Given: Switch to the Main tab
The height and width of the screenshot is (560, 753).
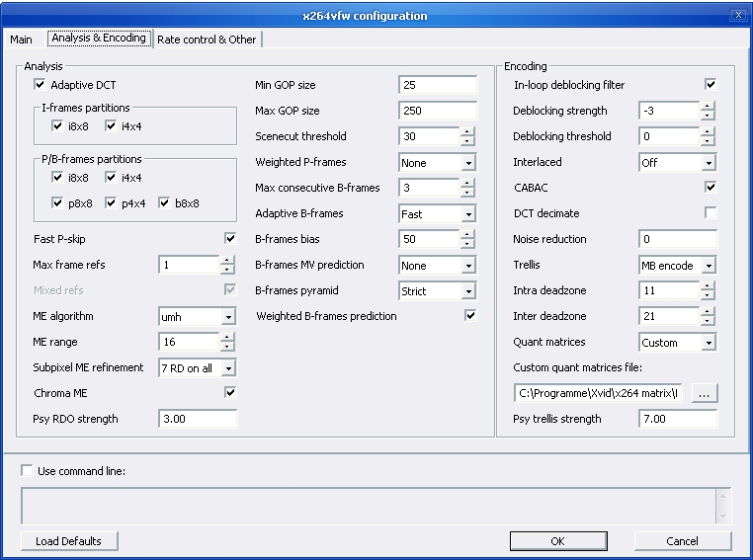Looking at the screenshot, I should [x=21, y=40].
